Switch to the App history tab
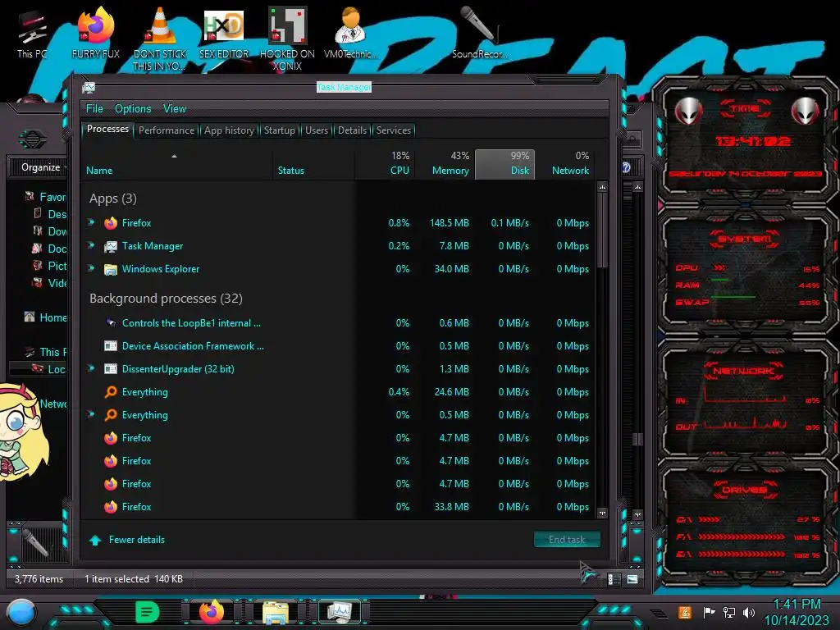This screenshot has height=630, width=840. tap(230, 130)
